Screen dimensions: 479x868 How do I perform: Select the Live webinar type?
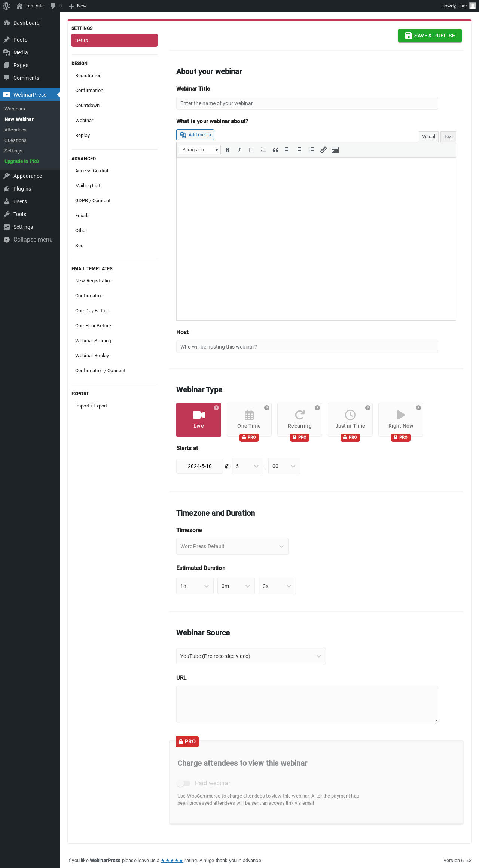199,420
